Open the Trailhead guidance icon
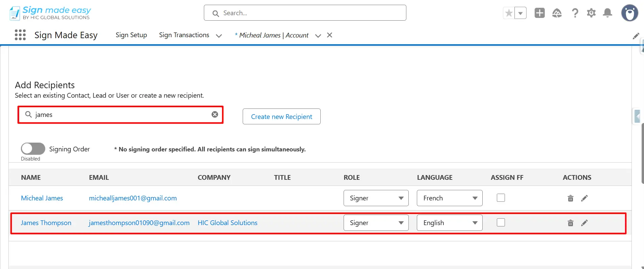Viewport: 644px width, 269px height. [557, 13]
